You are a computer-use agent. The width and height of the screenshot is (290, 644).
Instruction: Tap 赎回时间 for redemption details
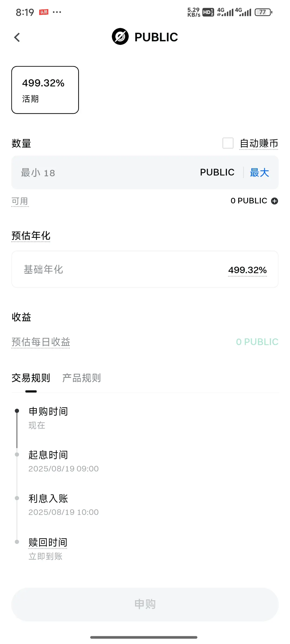(x=48, y=542)
